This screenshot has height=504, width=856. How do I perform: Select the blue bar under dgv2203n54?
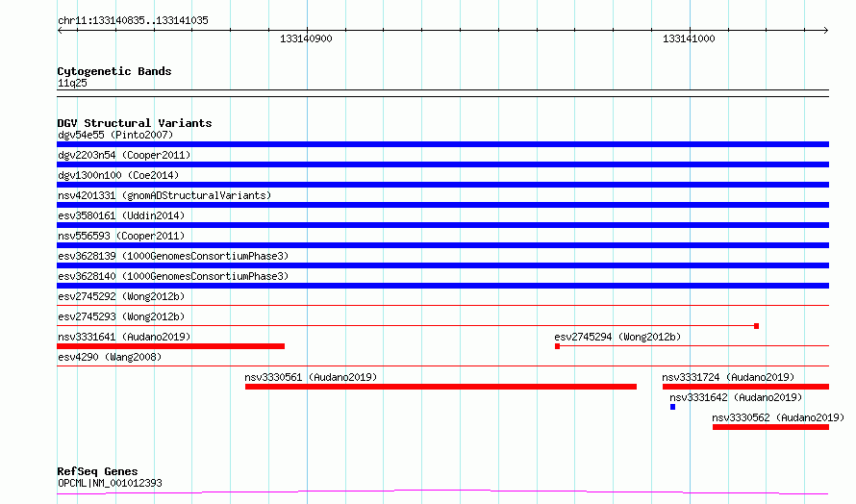[442, 164]
